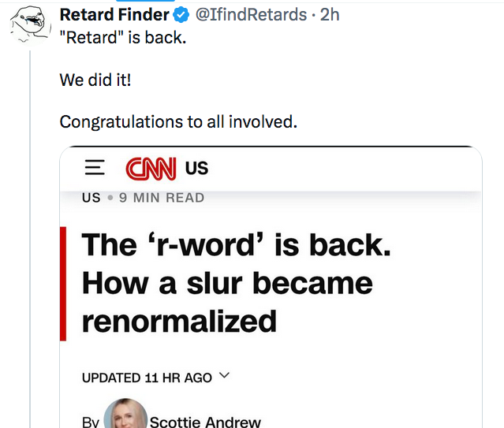Open the CNN hamburger menu icon
This screenshot has width=504, height=428.
(95, 167)
